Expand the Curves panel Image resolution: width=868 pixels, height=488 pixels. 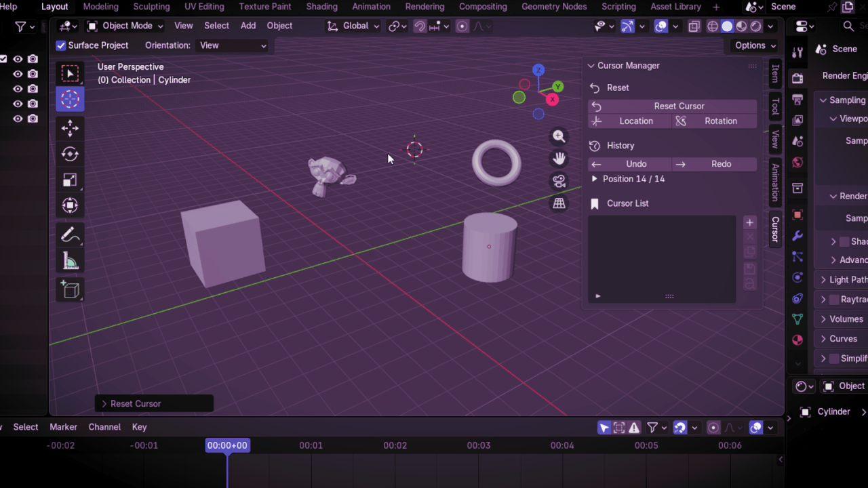(x=823, y=339)
